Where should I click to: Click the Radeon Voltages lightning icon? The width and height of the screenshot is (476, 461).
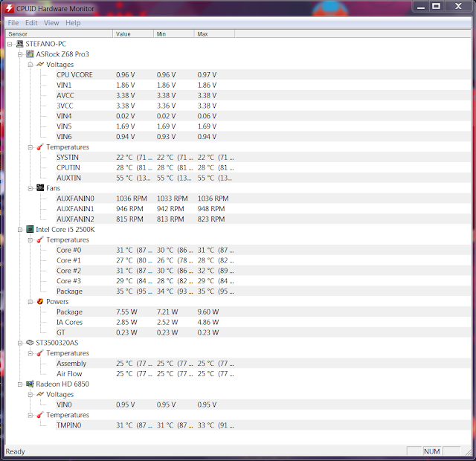[40, 394]
